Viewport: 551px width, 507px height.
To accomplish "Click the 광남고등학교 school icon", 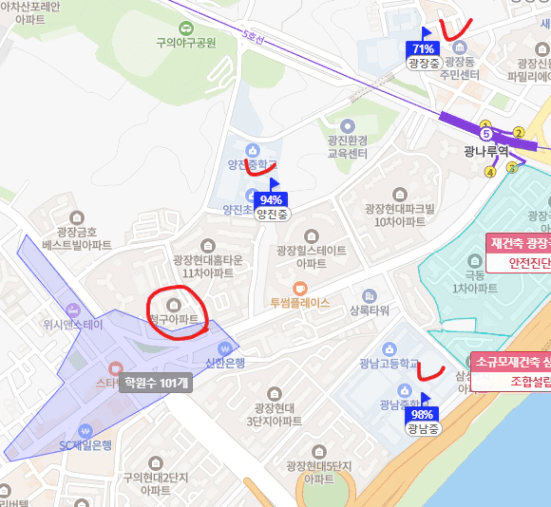I will tap(389, 349).
